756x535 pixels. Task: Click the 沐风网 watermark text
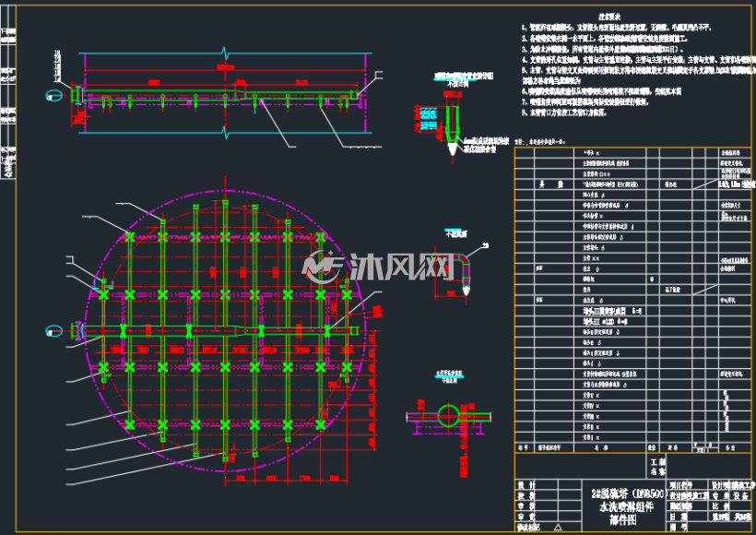[x=398, y=267]
